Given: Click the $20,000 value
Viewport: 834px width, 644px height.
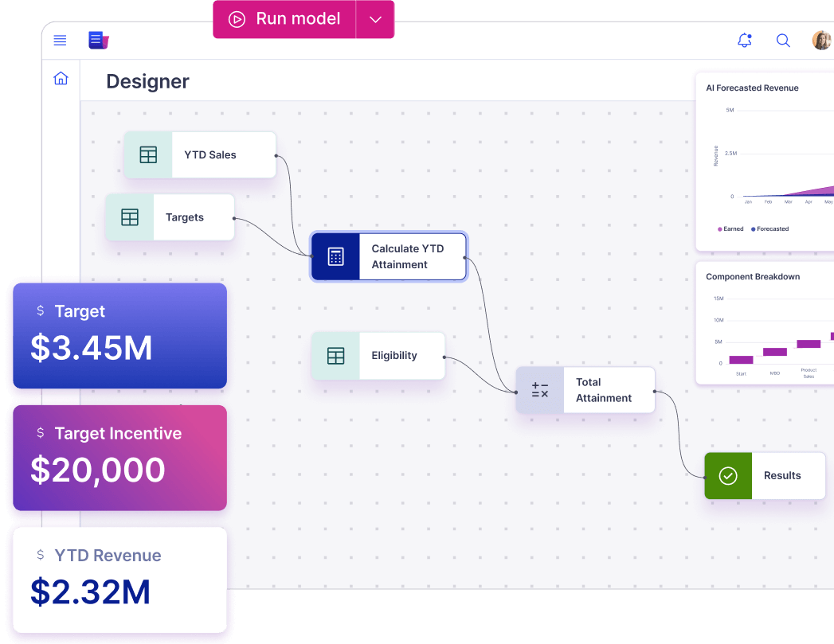Looking at the screenshot, I should click(x=98, y=470).
